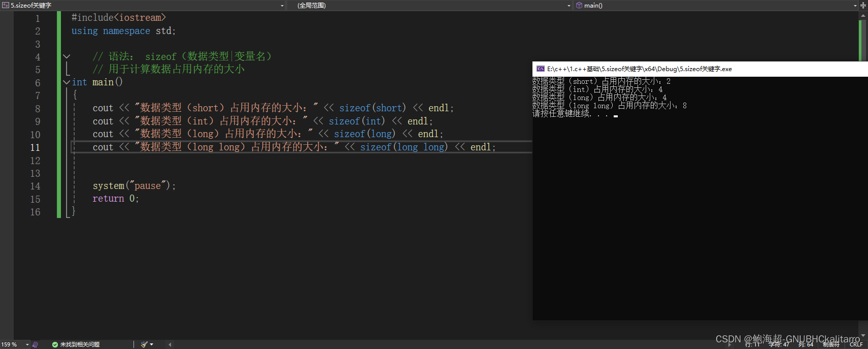Click sizeof(long) in line 10
Viewport: 868px width, 349px height.
pyautogui.click(x=364, y=134)
